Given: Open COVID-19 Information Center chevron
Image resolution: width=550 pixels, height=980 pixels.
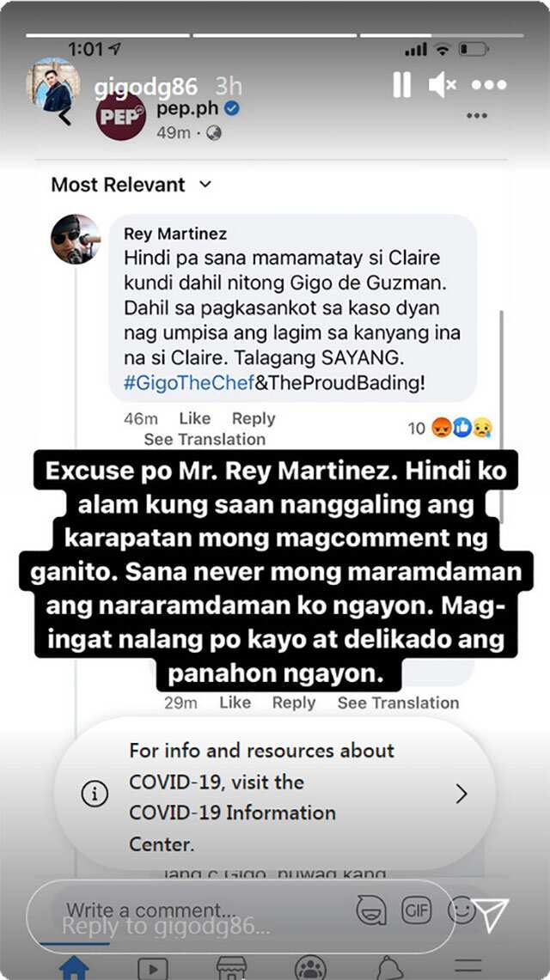Looking at the screenshot, I should click(x=461, y=794).
